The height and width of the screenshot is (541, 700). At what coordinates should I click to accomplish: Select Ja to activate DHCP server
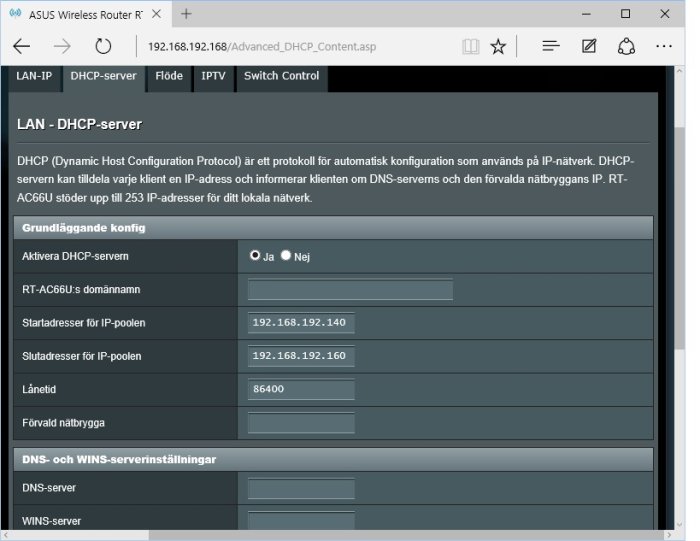point(255,255)
